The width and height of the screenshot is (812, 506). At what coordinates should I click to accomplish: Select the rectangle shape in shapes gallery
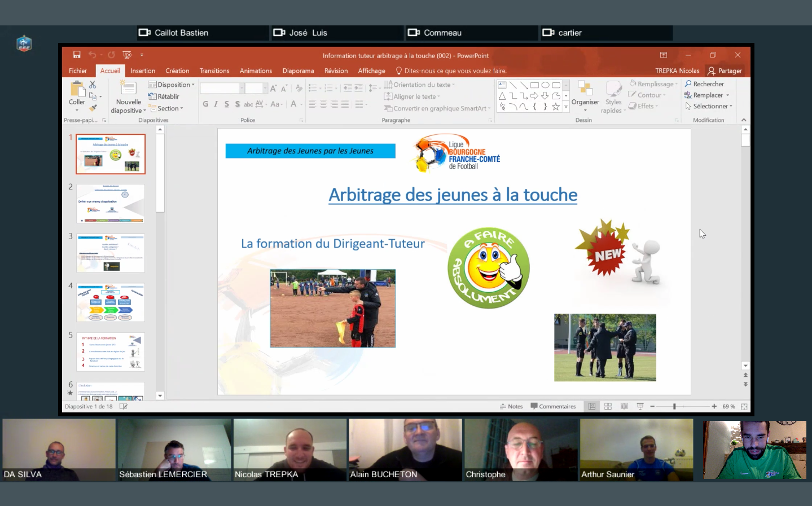pos(534,85)
